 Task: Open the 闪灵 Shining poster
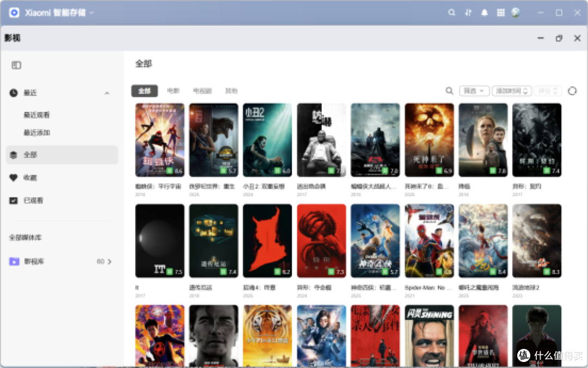pos(429,335)
